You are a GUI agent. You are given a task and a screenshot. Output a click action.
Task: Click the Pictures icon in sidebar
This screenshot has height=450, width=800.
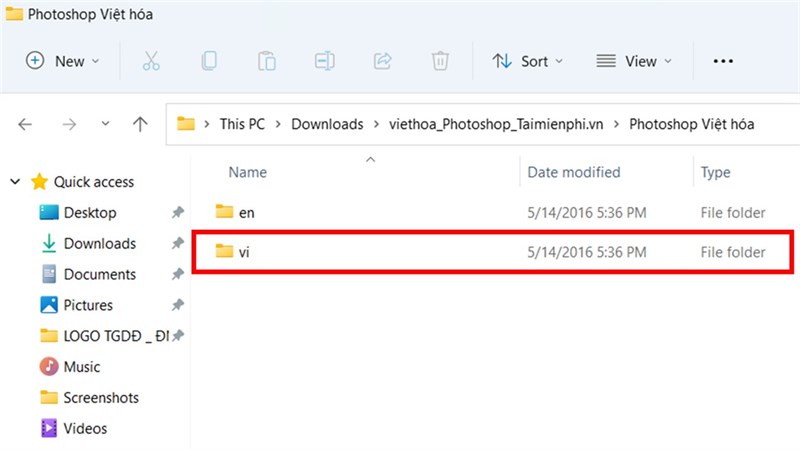coord(49,305)
